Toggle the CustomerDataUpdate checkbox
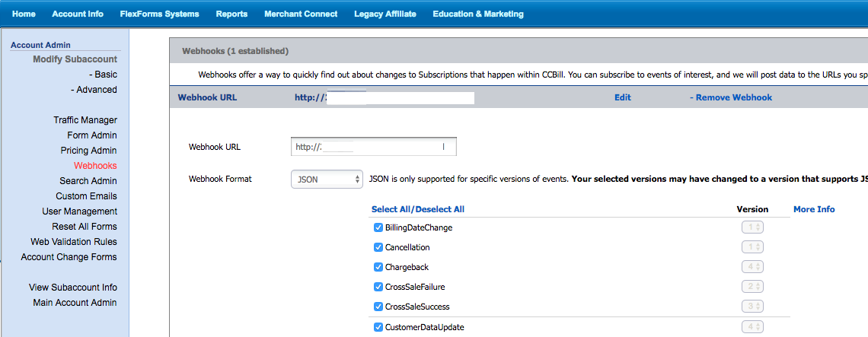Image resolution: width=868 pixels, height=337 pixels. [378, 327]
